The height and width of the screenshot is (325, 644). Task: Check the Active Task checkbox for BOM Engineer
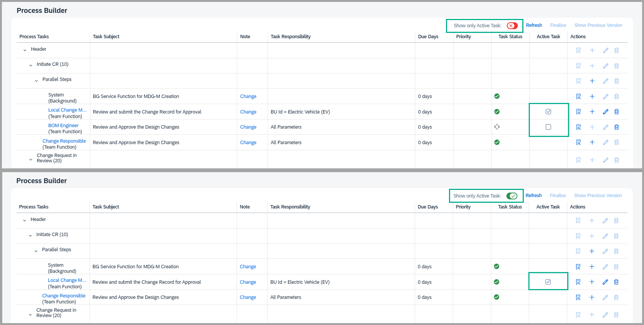tap(548, 127)
